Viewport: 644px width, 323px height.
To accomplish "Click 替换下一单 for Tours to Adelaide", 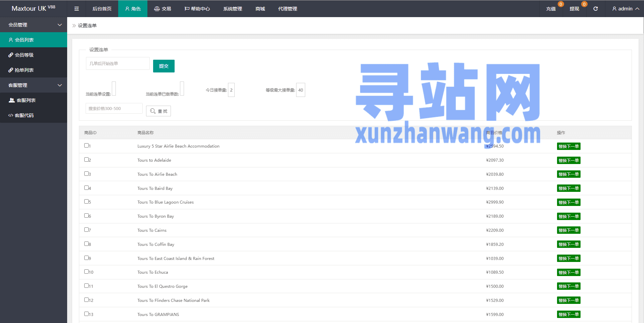I will tap(568, 160).
